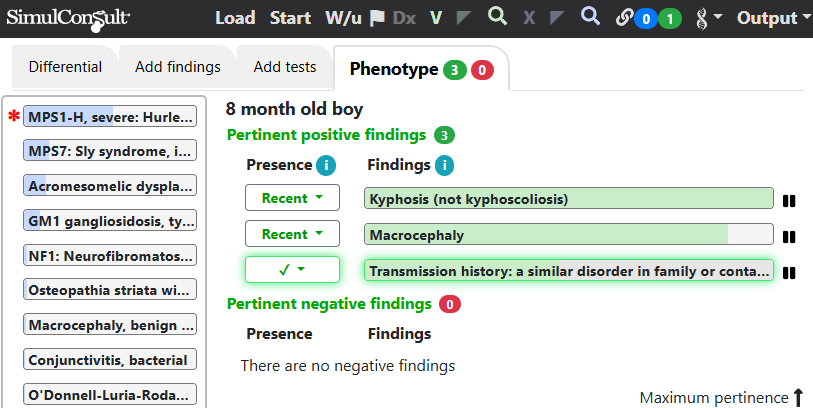Click the Findings info icon
The height and width of the screenshot is (408, 813).
coord(444,165)
